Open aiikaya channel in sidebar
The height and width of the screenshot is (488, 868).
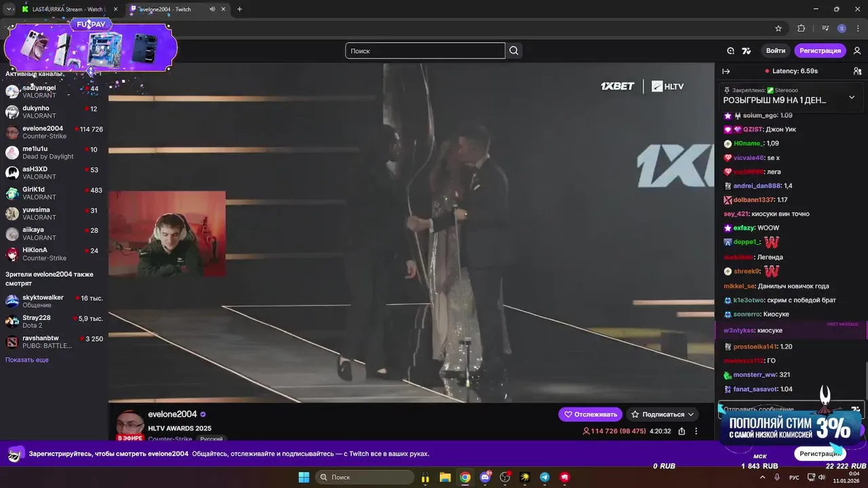click(x=53, y=234)
